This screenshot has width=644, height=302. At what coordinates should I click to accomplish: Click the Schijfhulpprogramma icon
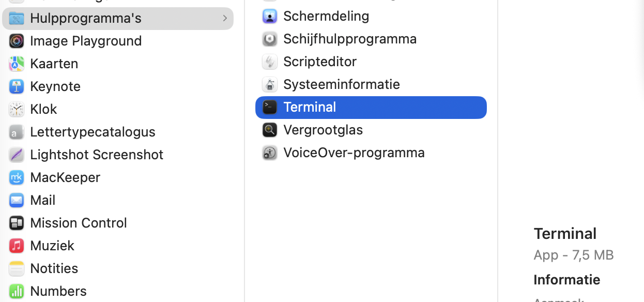tap(269, 38)
